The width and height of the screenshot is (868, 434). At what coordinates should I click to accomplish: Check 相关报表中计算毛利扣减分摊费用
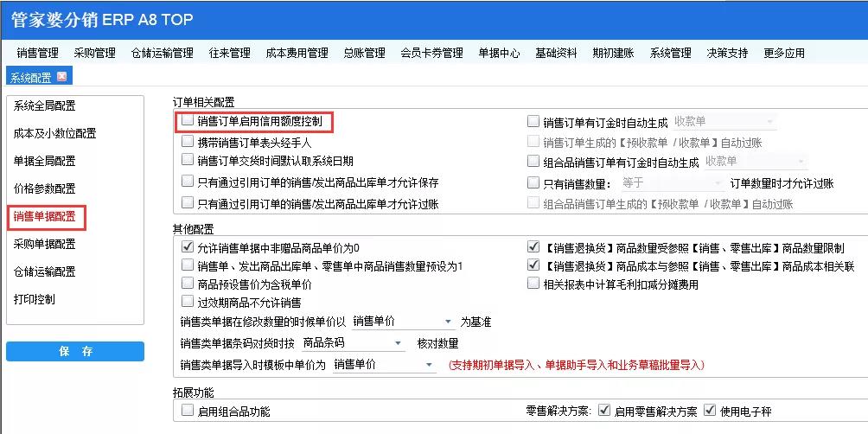click(x=533, y=284)
